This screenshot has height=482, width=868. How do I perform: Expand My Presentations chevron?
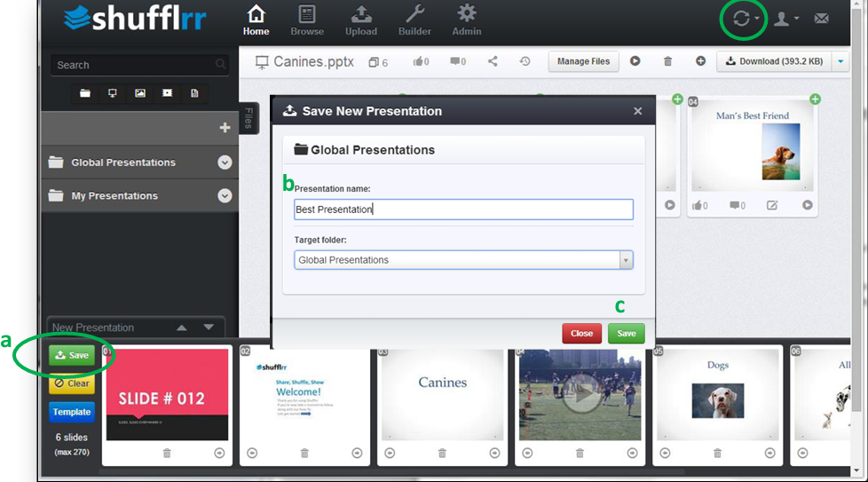[x=225, y=195]
